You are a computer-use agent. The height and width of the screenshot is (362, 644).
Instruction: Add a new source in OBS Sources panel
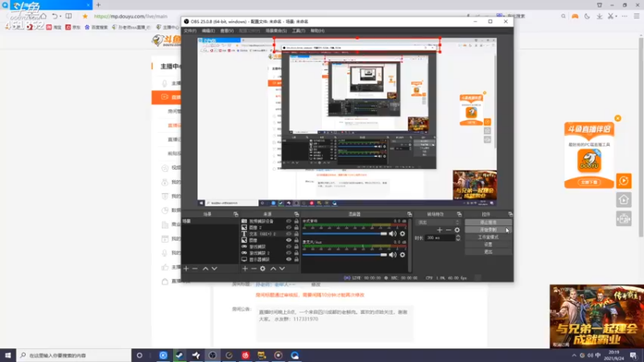click(x=245, y=269)
